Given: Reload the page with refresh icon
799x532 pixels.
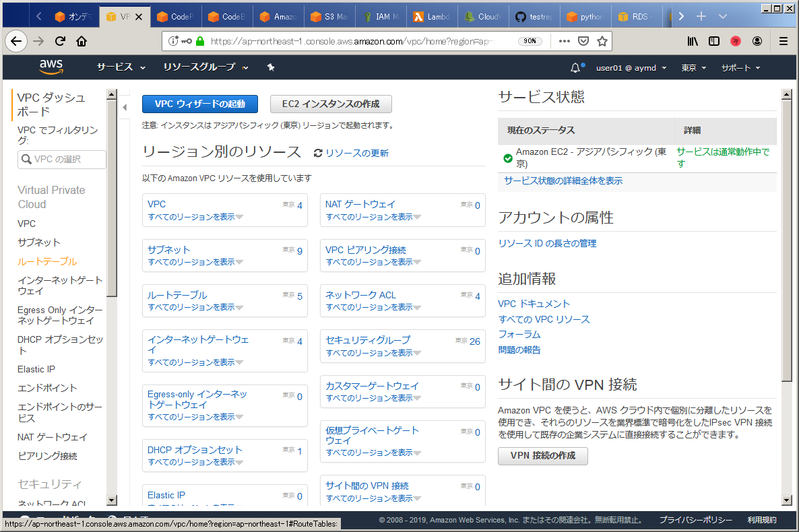Looking at the screenshot, I should point(60,41).
